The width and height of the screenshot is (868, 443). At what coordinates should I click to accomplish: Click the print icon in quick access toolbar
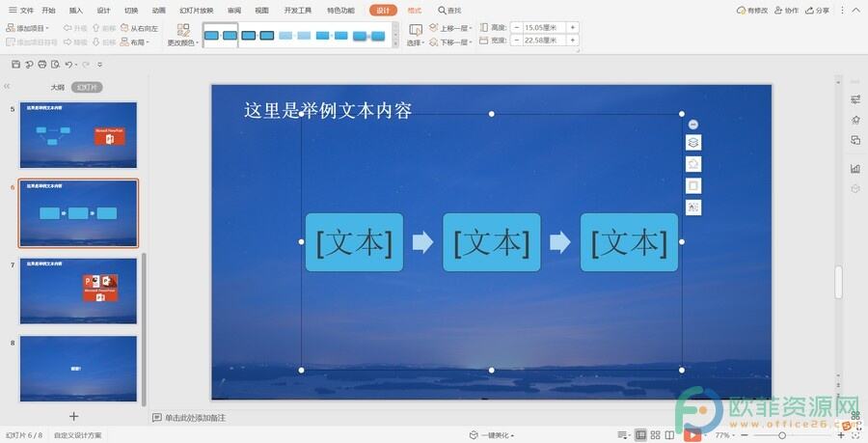[x=42, y=65]
